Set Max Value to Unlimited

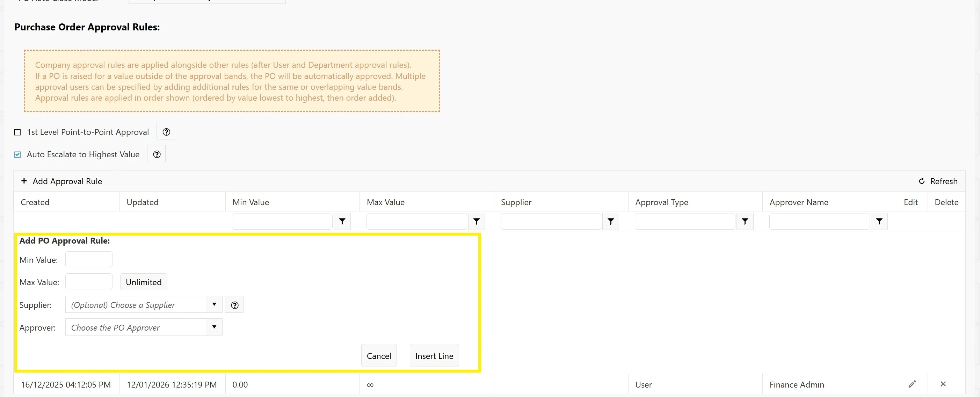(x=144, y=282)
